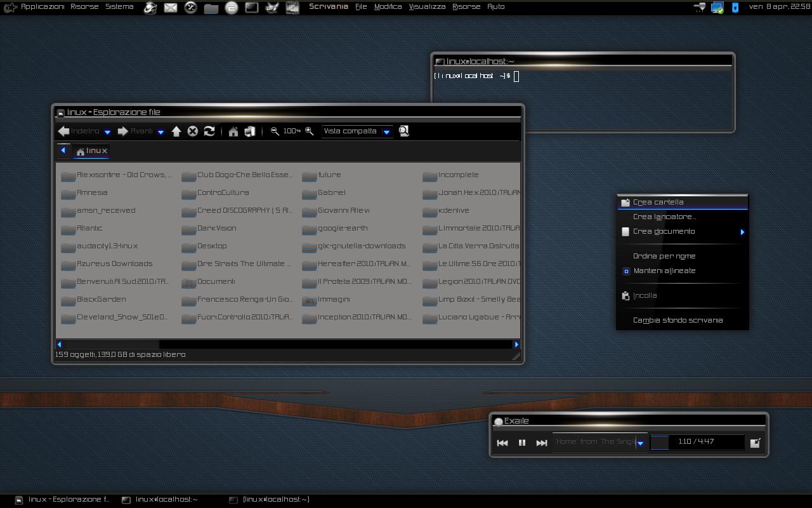Click the path bar left scroll arrow
812x508 pixels.
coord(63,150)
